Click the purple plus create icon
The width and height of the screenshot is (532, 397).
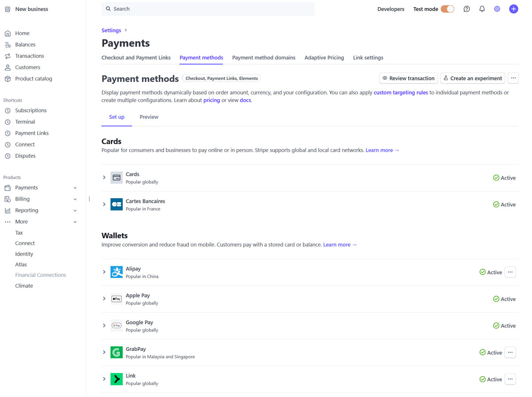513,9
